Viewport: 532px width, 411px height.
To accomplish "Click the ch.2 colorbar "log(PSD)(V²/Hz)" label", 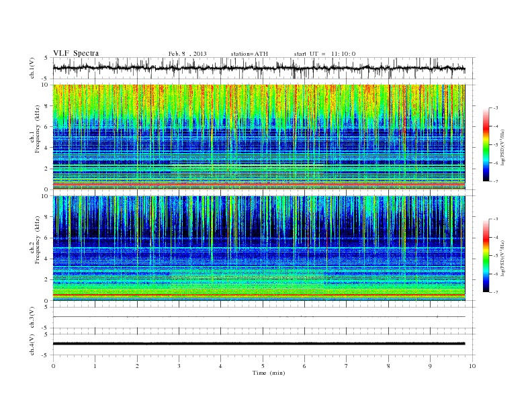I will [502, 258].
